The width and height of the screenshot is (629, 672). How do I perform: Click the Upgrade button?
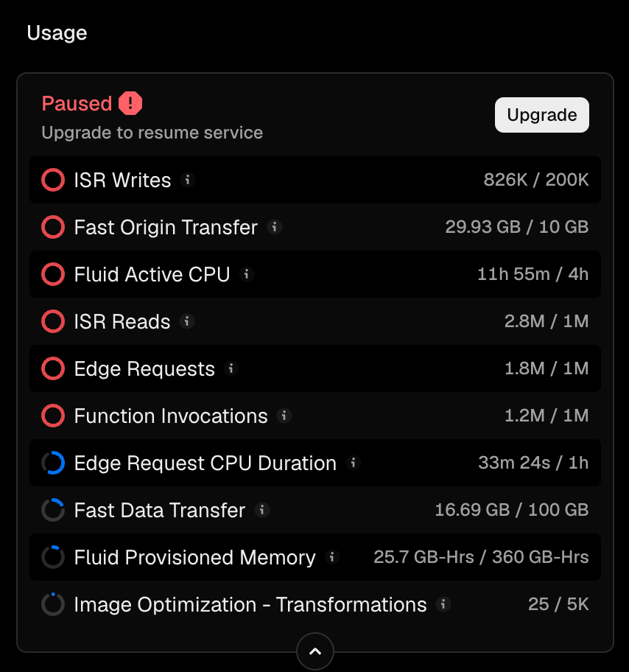coord(542,115)
